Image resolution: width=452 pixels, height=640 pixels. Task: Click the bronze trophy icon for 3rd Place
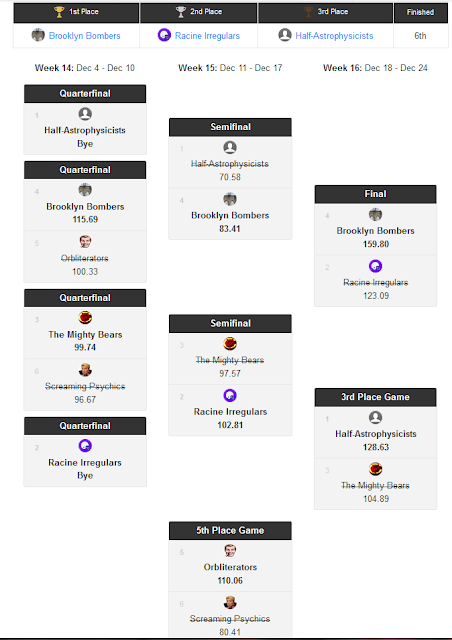click(308, 12)
